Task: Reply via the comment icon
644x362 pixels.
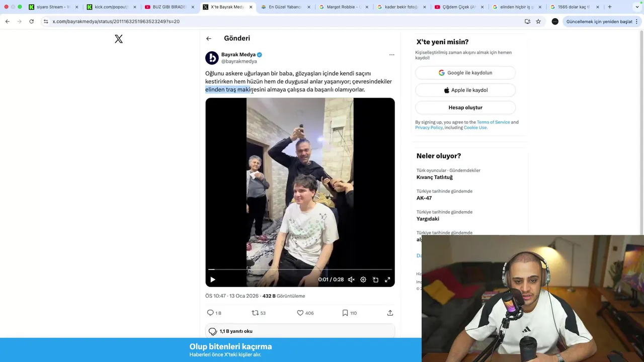Action: (x=210, y=313)
